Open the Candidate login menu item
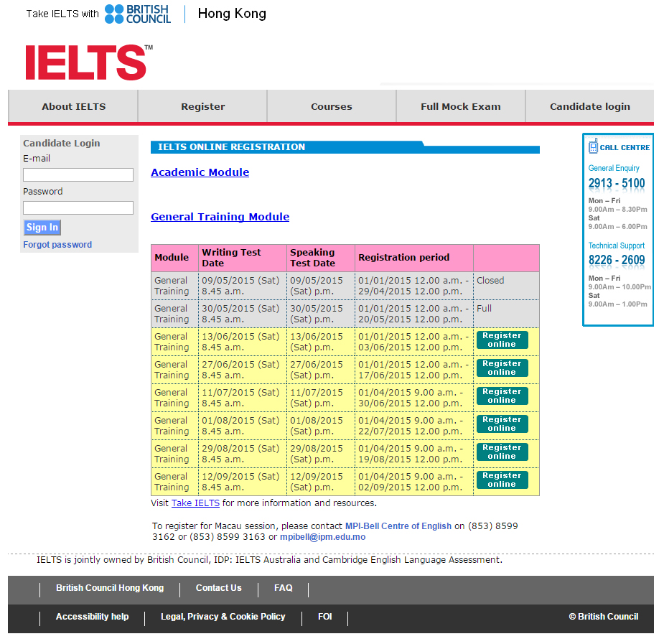Screen dimensions: 664x644 [x=590, y=107]
